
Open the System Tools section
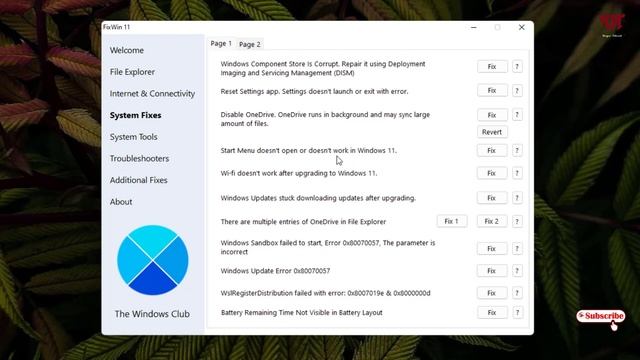(x=133, y=137)
